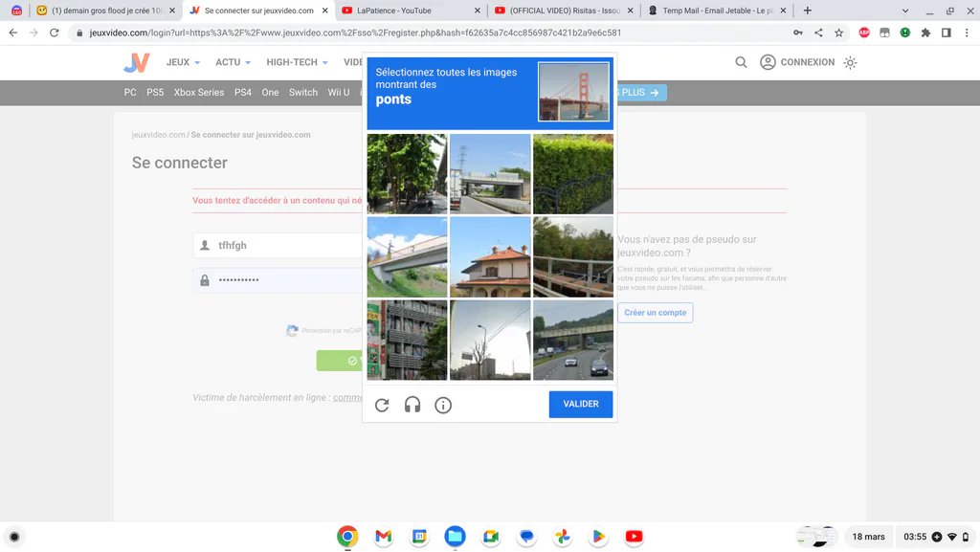Click the VALIDER button

[x=581, y=404]
